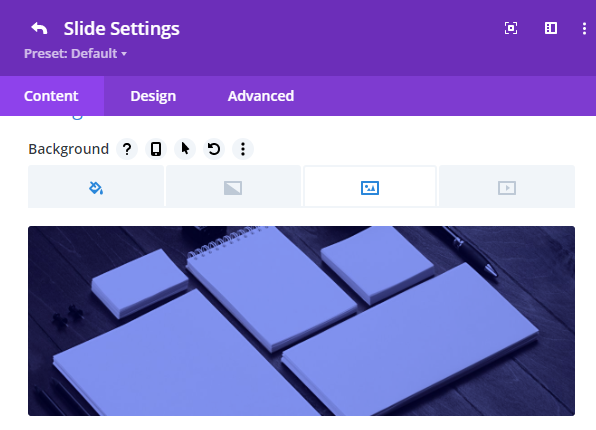
Task: Switch to the Design tab
Action: [153, 96]
